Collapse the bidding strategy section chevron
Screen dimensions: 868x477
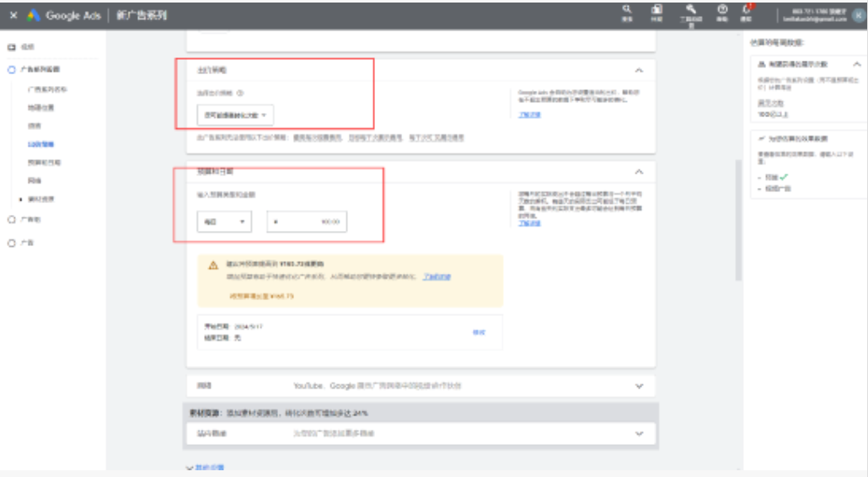pyautogui.click(x=639, y=70)
